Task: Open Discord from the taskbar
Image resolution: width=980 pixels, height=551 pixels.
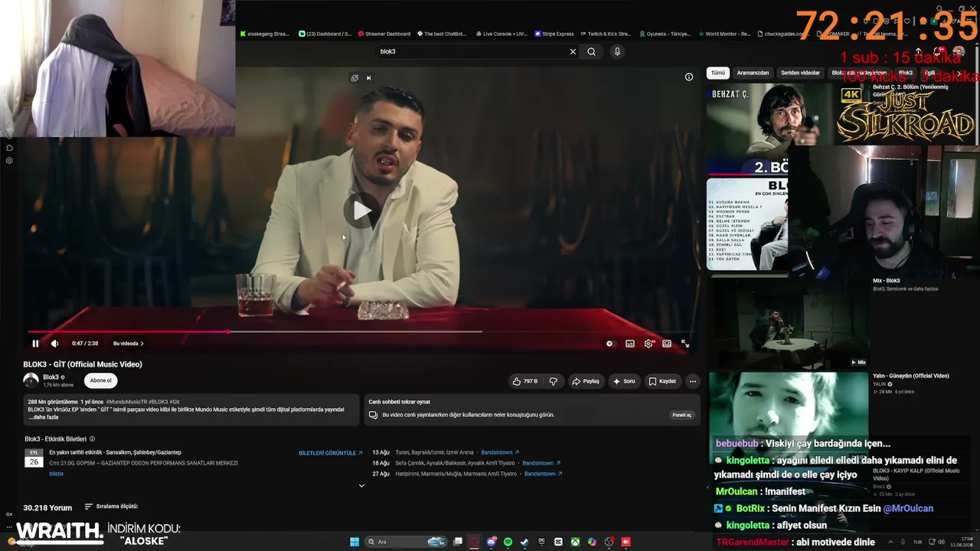Action: pos(491,542)
